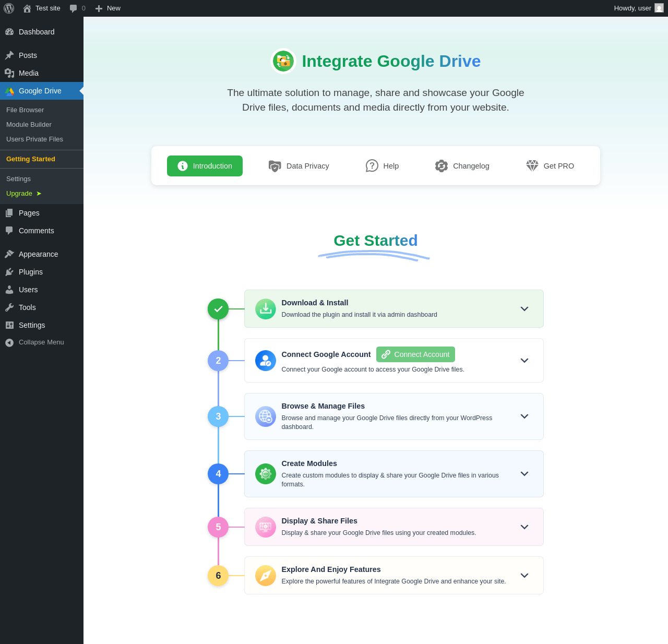
Task: Click the Create Modules gear icon
Action: [x=266, y=474]
